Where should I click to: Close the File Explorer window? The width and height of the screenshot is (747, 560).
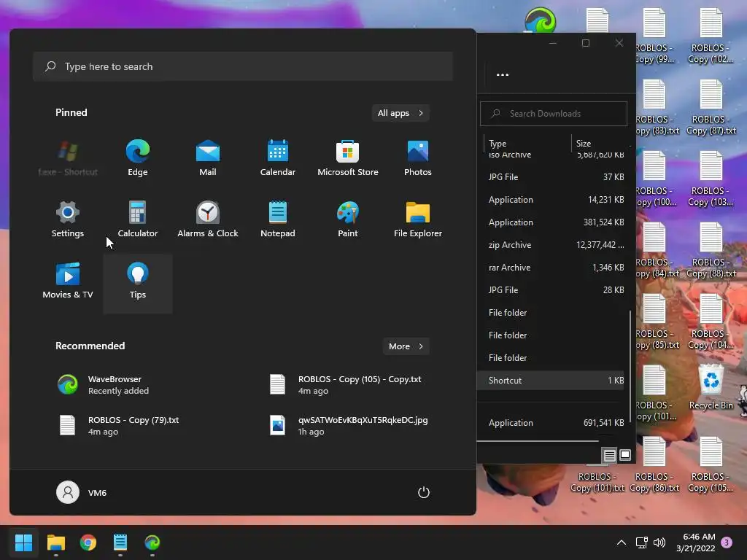[x=619, y=43]
